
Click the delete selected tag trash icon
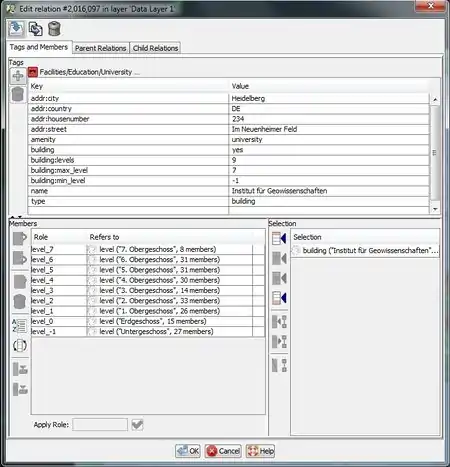[18, 94]
